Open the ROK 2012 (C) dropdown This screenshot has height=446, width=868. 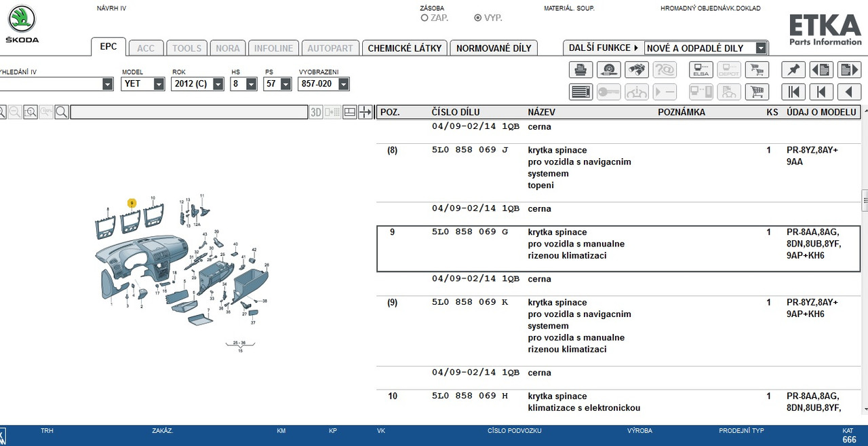[x=218, y=84]
